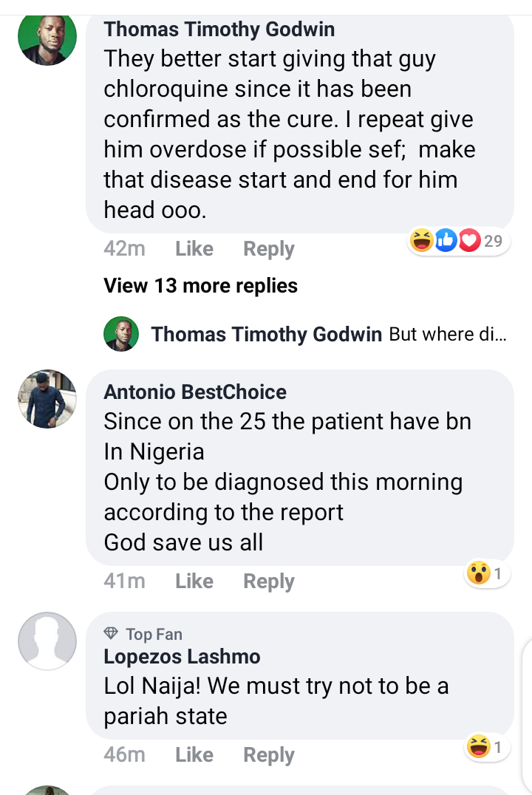Screen dimensions: 532x795
Task: Open Antonio BestChoice's profile picture
Action: (x=47, y=399)
